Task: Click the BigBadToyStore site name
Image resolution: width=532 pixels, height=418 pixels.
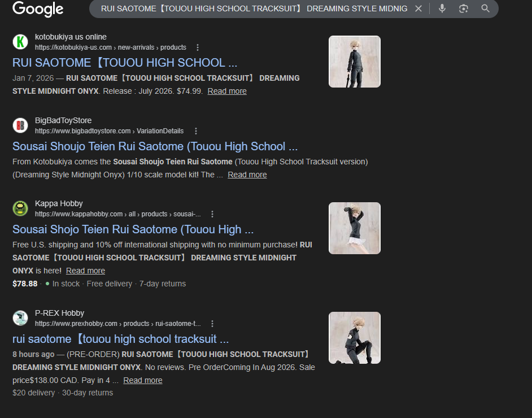Action: point(63,120)
